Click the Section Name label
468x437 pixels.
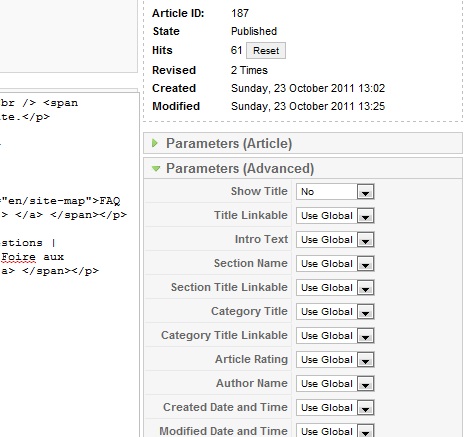point(251,263)
